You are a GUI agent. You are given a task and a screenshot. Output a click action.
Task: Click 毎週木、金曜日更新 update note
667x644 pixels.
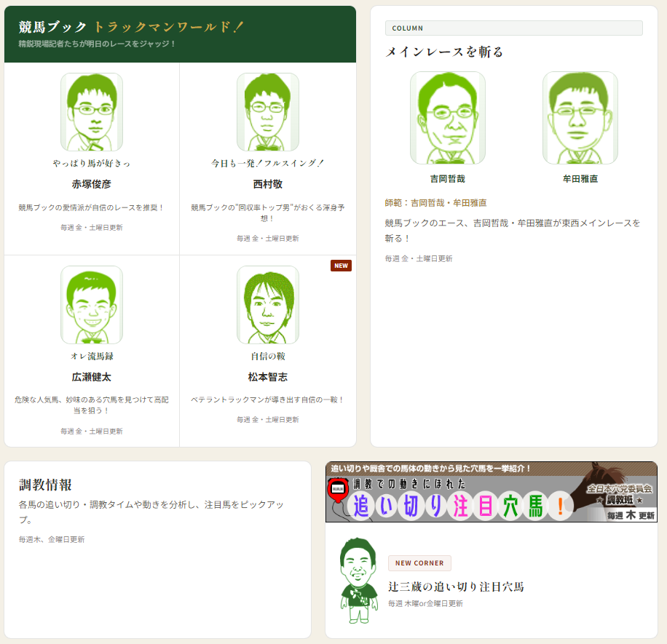pyautogui.click(x=52, y=539)
